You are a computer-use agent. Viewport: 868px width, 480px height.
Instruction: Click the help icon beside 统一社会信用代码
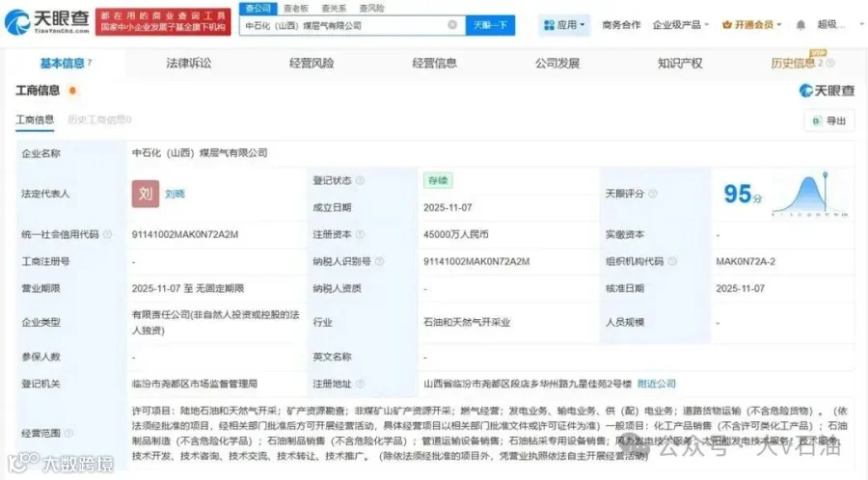(107, 234)
